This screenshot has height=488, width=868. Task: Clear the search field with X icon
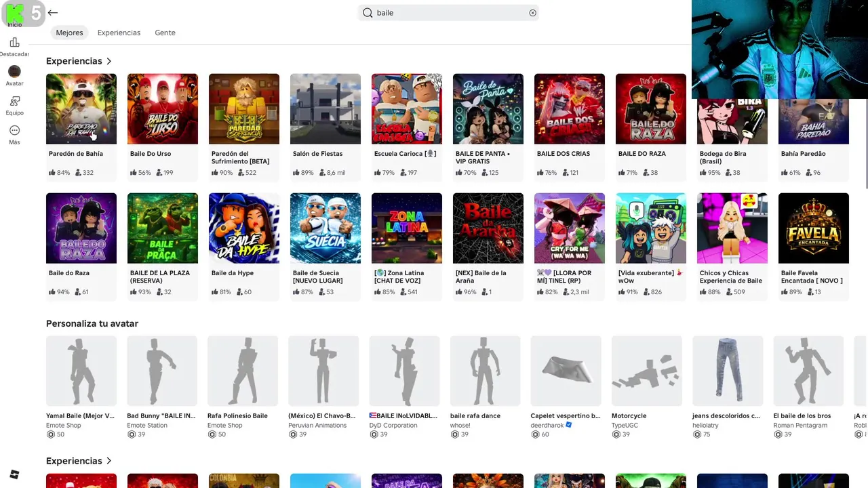(x=532, y=13)
